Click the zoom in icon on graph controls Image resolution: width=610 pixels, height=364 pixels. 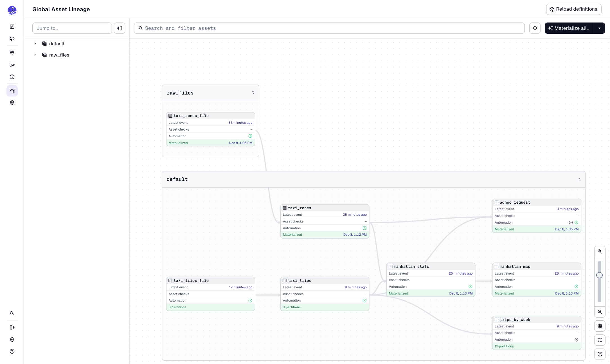point(600,251)
